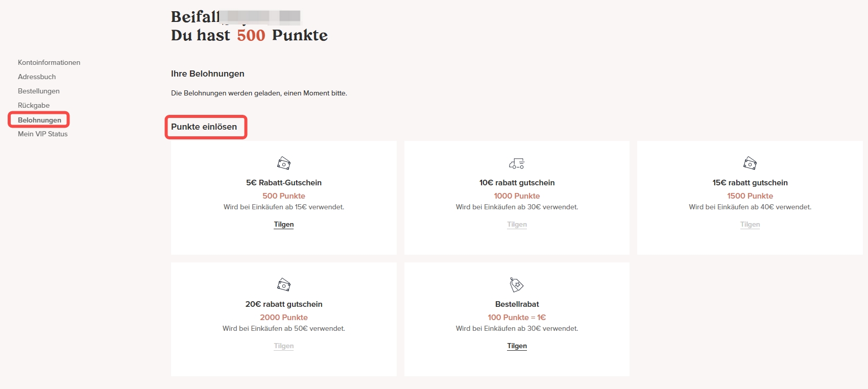Click the delivery truck icon above 10€ rabatt gutschein
Image resolution: width=868 pixels, height=389 pixels.
pyautogui.click(x=517, y=163)
